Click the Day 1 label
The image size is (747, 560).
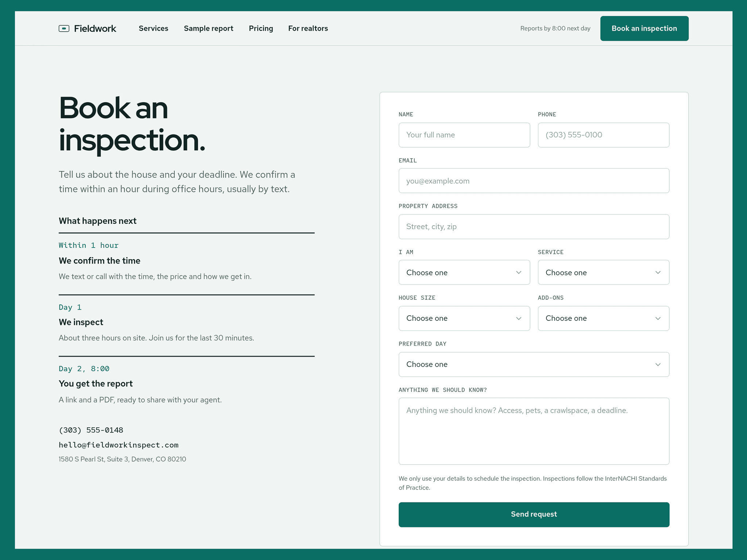coord(70,307)
